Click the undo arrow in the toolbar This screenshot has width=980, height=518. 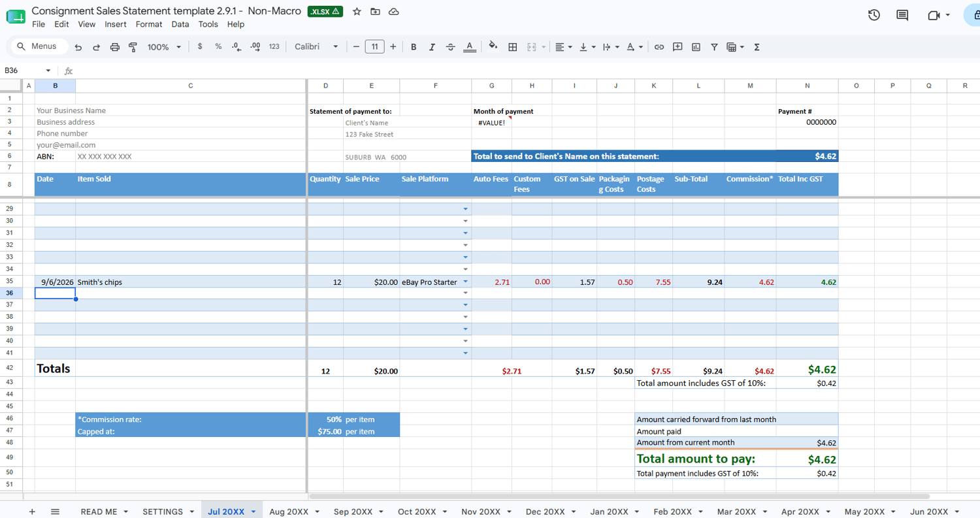[x=78, y=47]
